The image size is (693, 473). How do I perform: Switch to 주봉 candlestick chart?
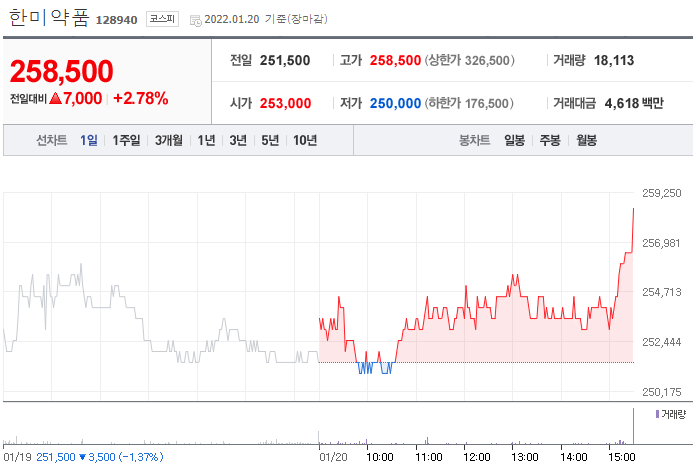pyautogui.click(x=550, y=140)
